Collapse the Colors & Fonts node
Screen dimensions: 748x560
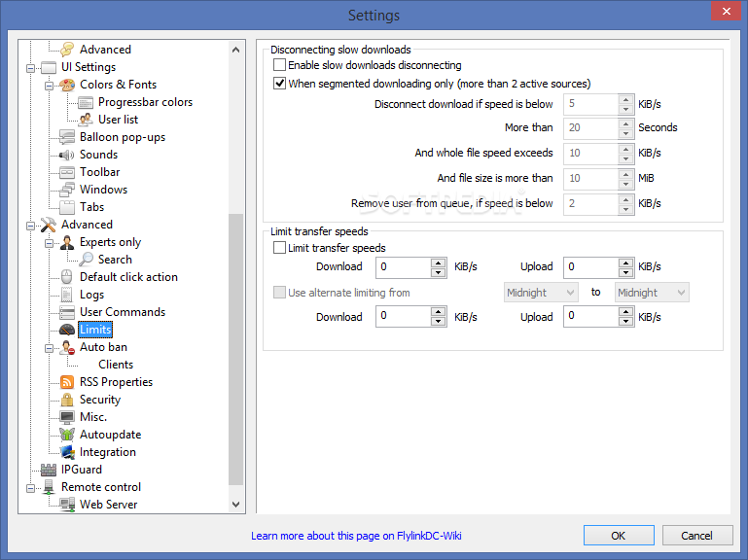50,86
